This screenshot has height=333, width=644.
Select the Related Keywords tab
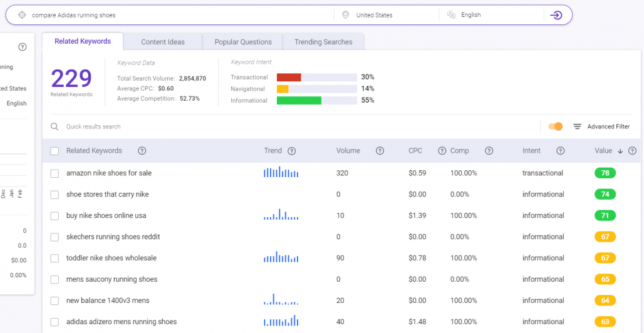[83, 41]
